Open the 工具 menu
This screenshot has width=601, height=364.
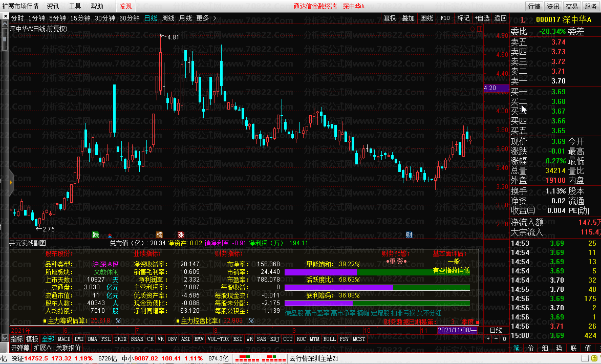pyautogui.click(x=75, y=6)
